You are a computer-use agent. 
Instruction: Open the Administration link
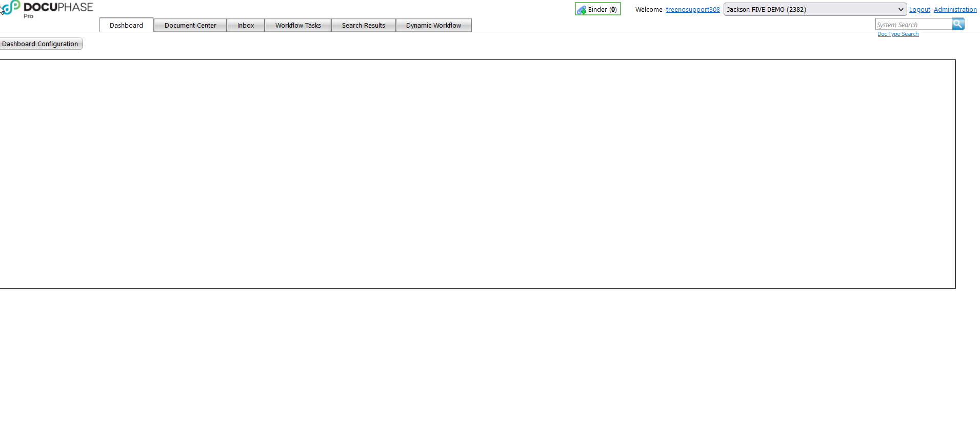(x=955, y=9)
